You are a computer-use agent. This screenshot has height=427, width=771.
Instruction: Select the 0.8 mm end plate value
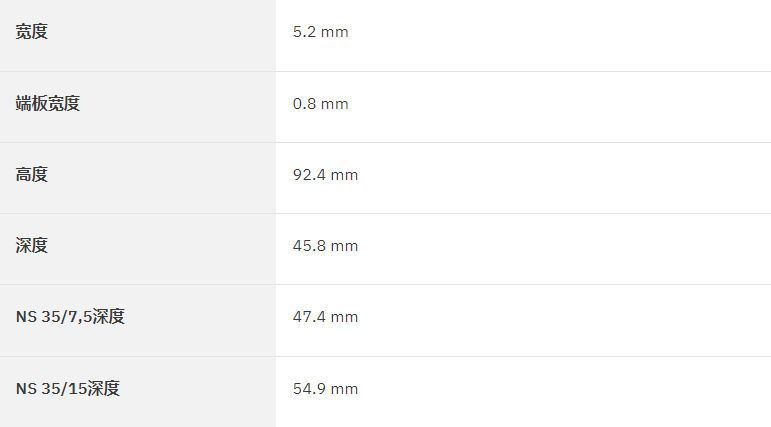pyautogui.click(x=321, y=104)
